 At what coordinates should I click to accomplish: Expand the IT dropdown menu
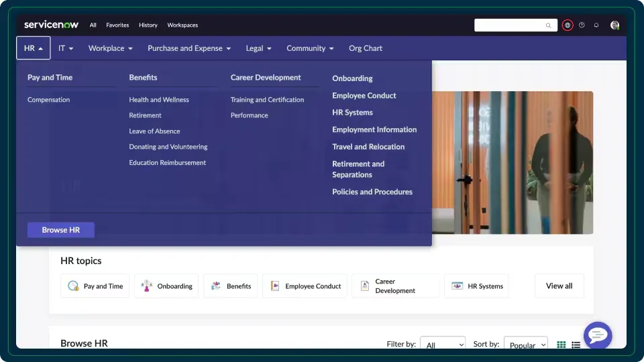pos(66,48)
